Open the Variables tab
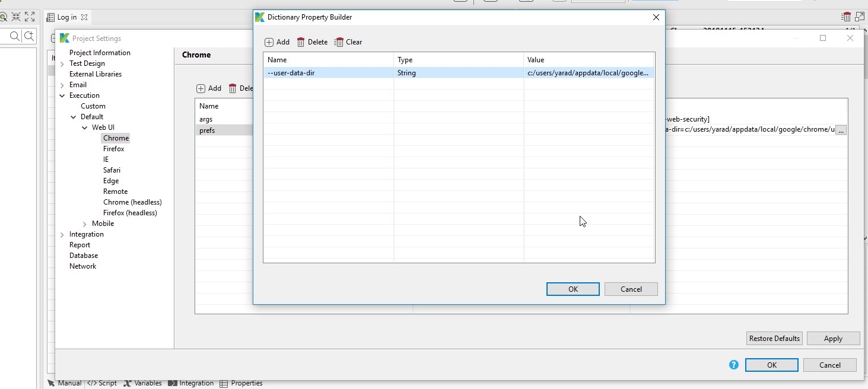The image size is (868, 389). point(142,383)
